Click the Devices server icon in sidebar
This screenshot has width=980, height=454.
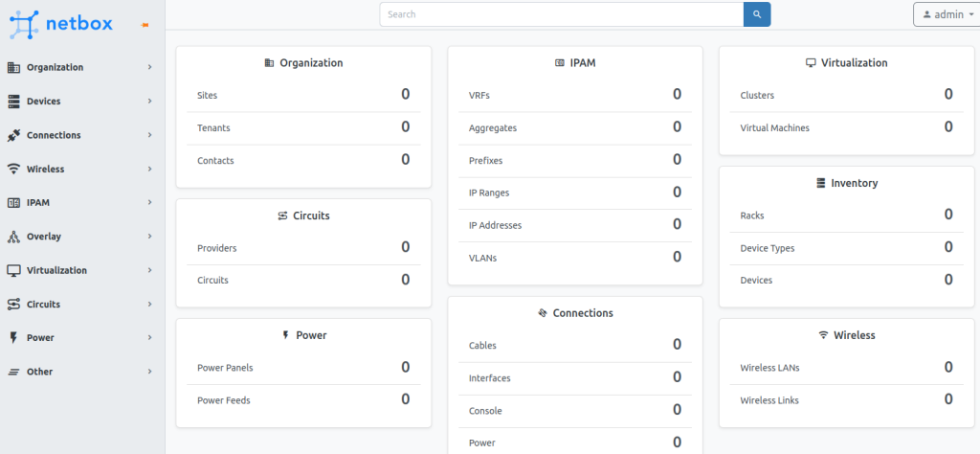(x=13, y=102)
